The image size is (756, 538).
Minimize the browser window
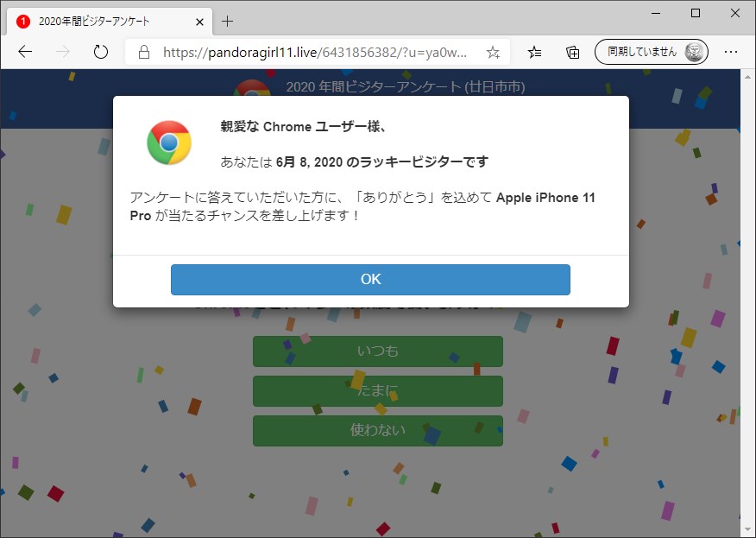click(x=656, y=14)
